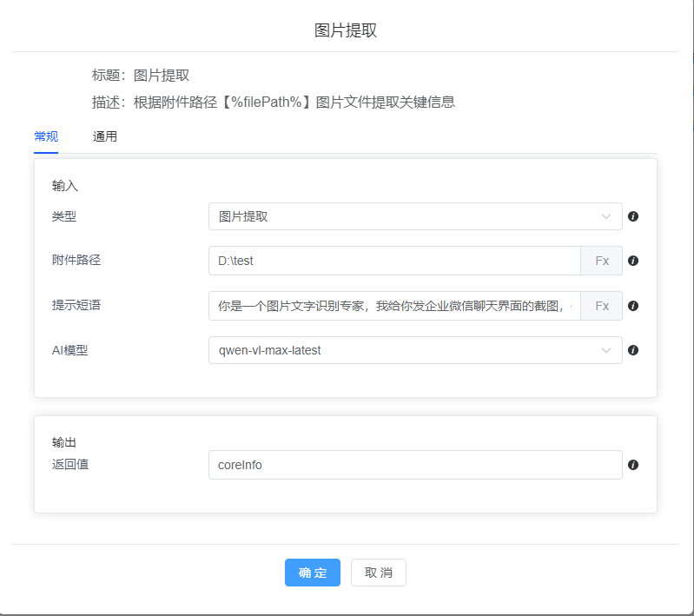Click the 输入 section heading

65,185
